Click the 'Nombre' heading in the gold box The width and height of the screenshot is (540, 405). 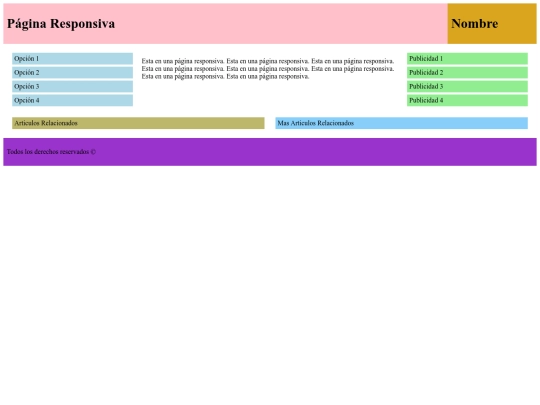pos(475,23)
